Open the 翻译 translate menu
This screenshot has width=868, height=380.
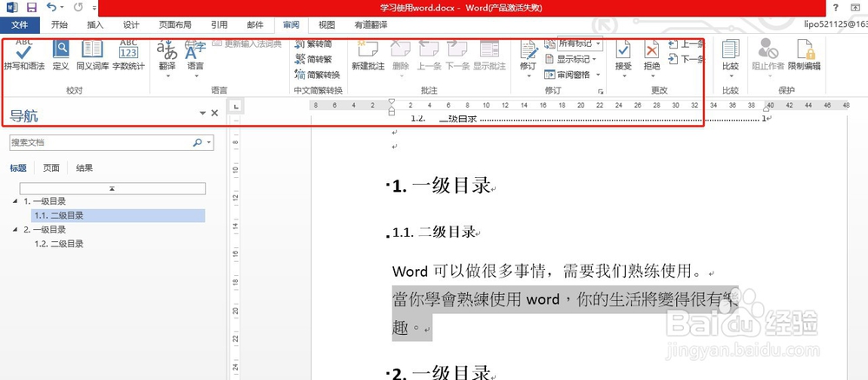click(x=168, y=58)
